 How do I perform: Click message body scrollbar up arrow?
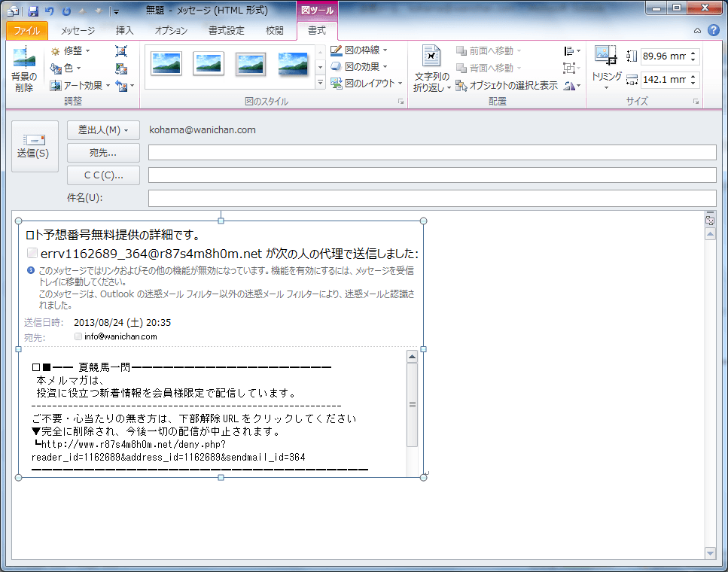[710, 234]
